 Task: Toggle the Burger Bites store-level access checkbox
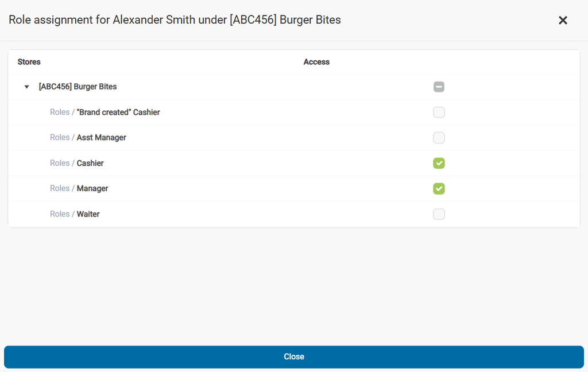click(x=439, y=87)
